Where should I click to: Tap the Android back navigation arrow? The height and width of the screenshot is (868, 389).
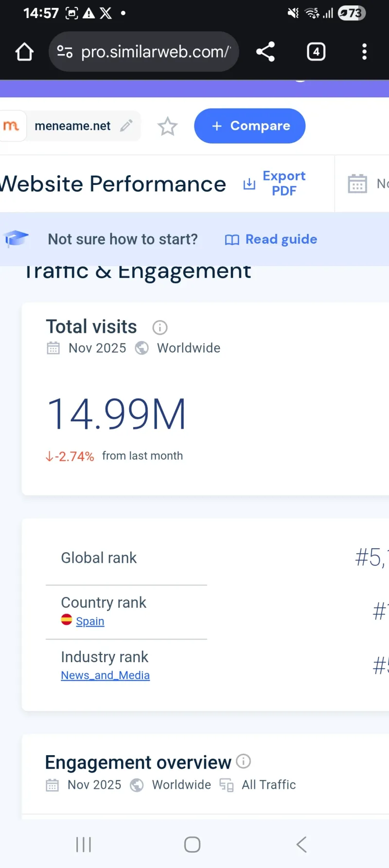coord(301,844)
